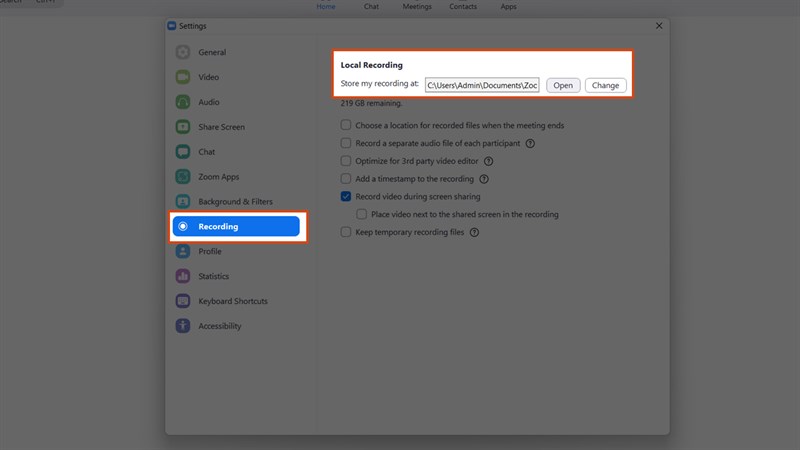Open the Chat settings icon
Image resolution: width=800 pixels, height=450 pixels.
pyautogui.click(x=183, y=152)
